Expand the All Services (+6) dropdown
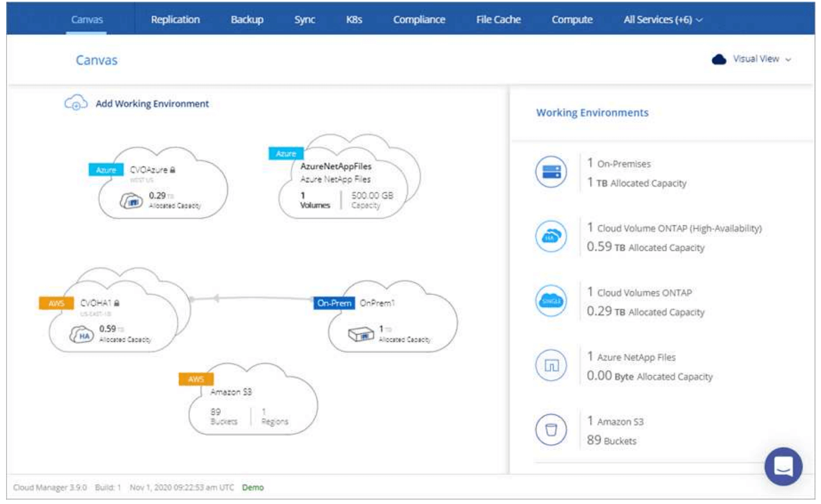This screenshot has width=821, height=504. tap(663, 19)
